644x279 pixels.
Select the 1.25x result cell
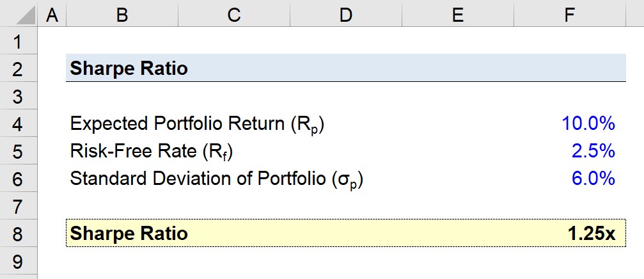[570, 234]
